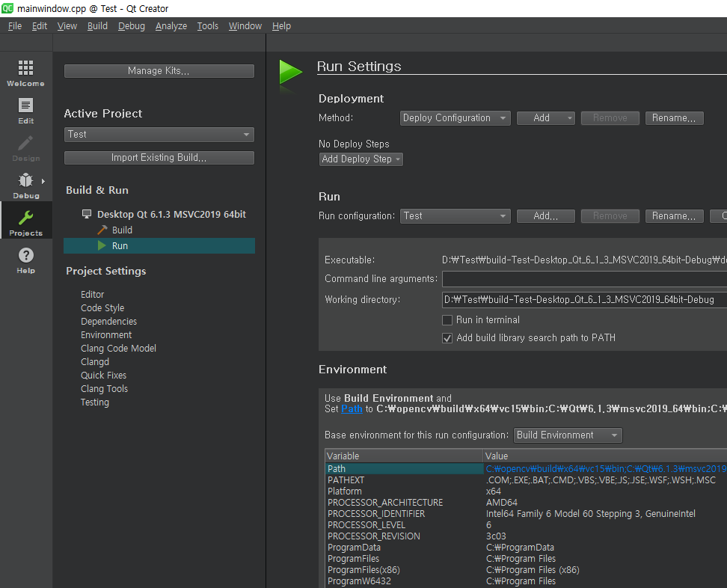The width and height of the screenshot is (727, 588).
Task: Select the Path variable row
Action: tap(527, 469)
